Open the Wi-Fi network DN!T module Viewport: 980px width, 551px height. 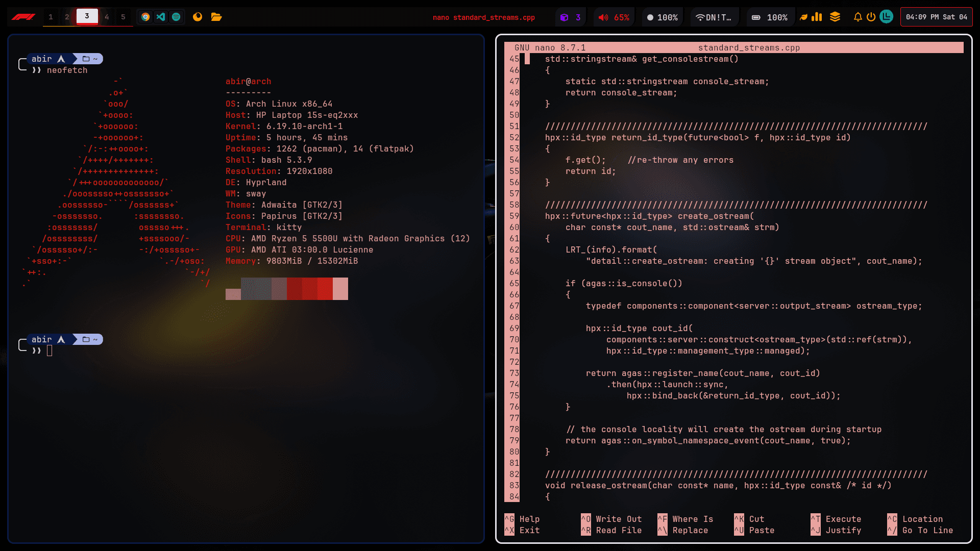[x=714, y=17]
